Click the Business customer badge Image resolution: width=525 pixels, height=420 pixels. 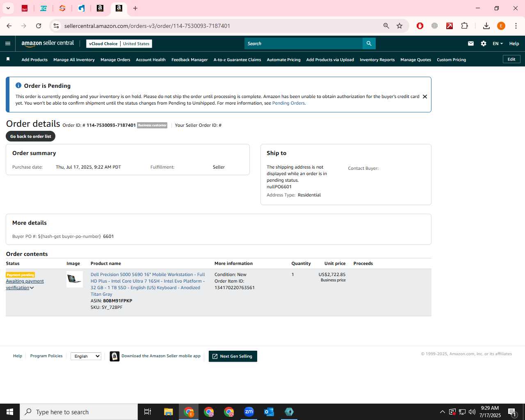click(152, 126)
